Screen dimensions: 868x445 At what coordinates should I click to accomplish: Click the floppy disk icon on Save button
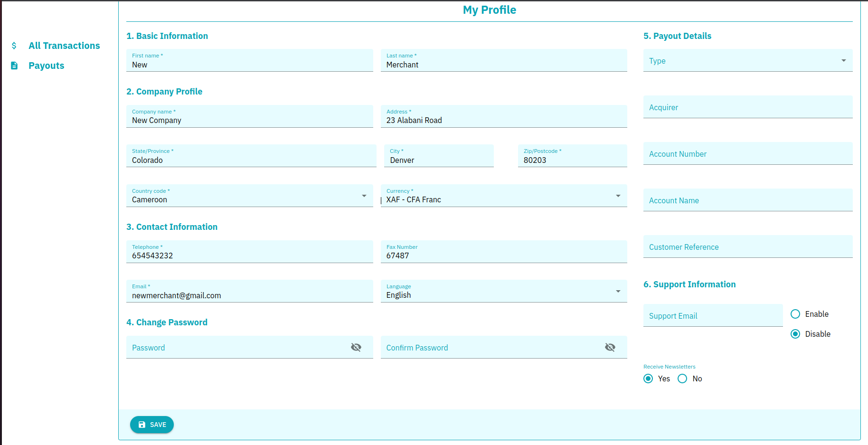(x=142, y=425)
